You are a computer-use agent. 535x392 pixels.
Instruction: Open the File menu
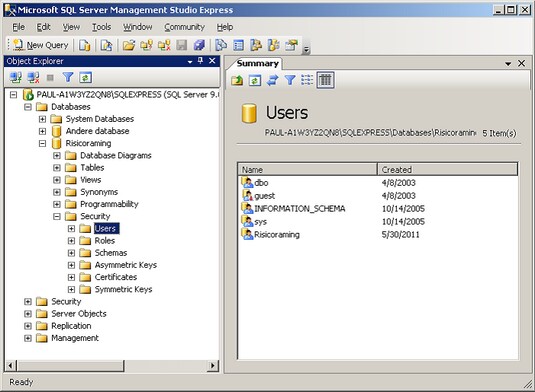coord(18,27)
